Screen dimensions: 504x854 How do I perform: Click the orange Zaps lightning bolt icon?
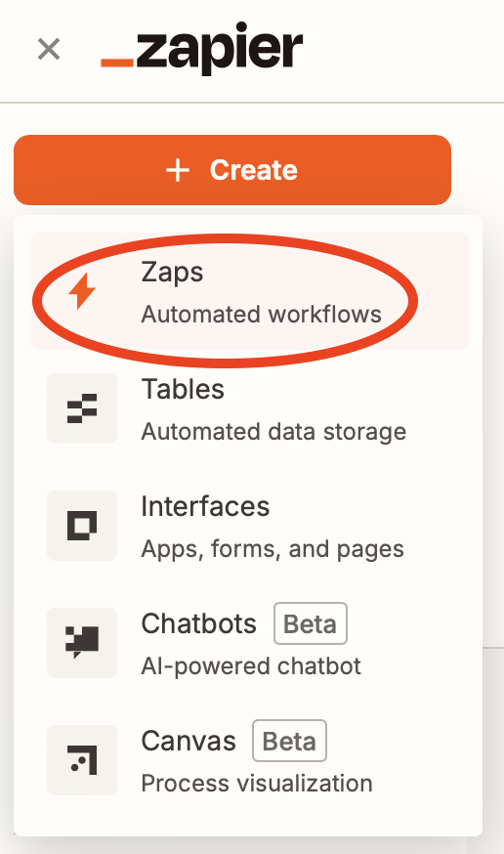point(82,291)
